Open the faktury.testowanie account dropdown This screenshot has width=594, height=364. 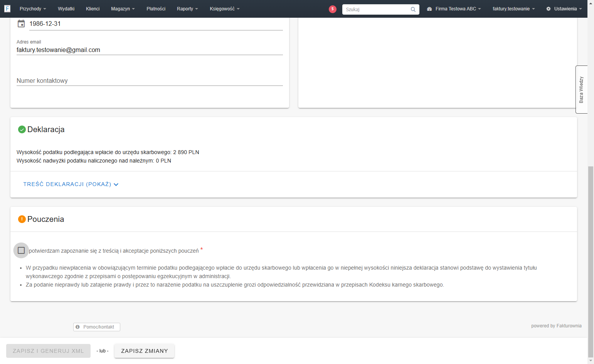pos(514,9)
